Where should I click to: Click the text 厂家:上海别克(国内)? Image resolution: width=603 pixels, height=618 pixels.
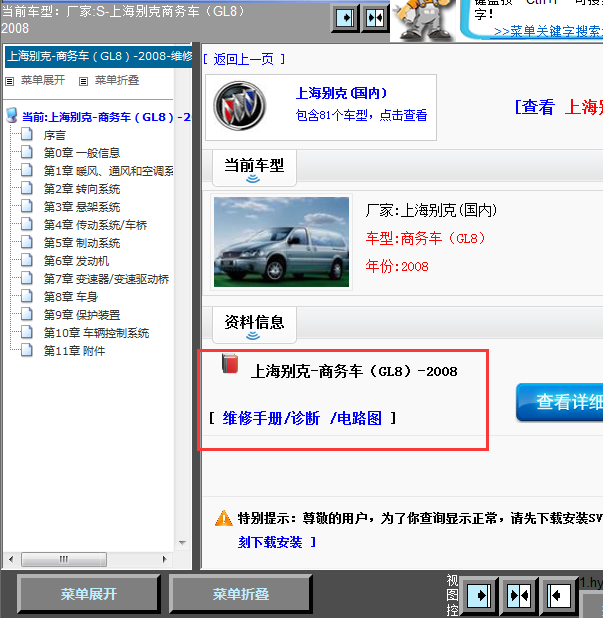[431, 210]
